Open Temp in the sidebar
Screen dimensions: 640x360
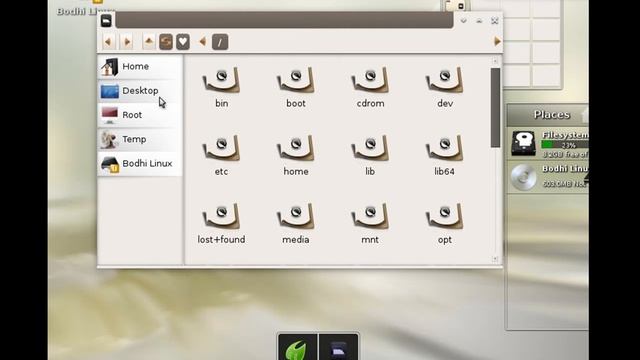pos(140,139)
